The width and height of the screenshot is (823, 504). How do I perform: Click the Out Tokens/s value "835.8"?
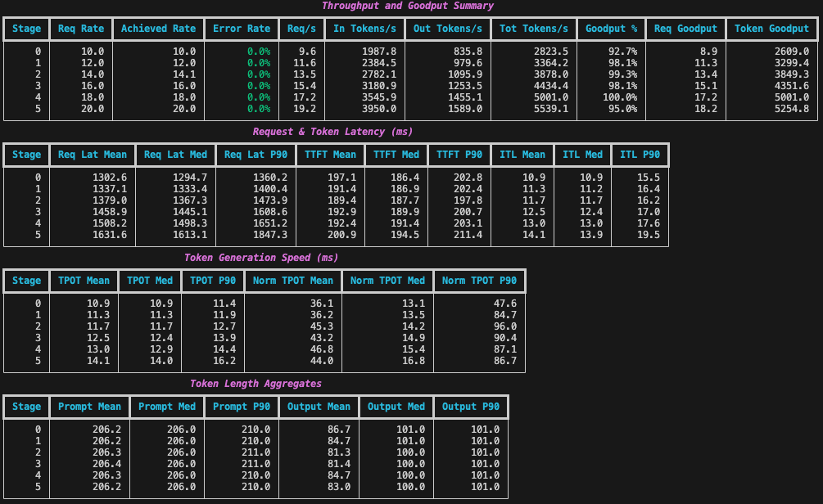click(468, 52)
